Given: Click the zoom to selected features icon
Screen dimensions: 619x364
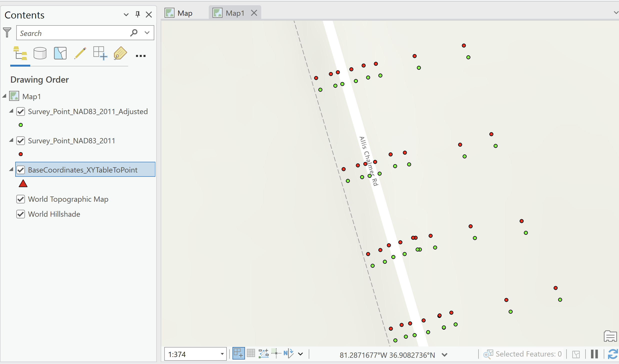Looking at the screenshot, I should click(x=488, y=354).
